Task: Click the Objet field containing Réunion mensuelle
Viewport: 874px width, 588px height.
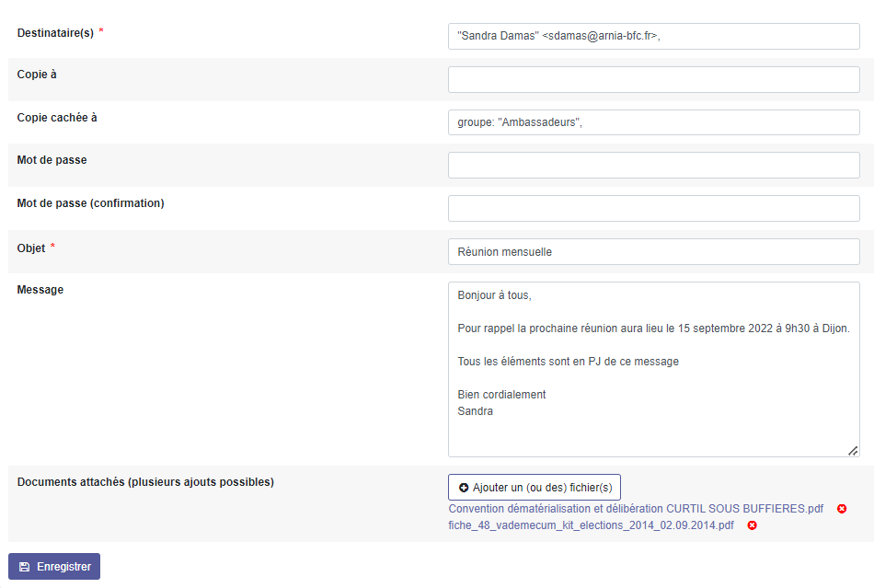Action: pyautogui.click(x=653, y=252)
